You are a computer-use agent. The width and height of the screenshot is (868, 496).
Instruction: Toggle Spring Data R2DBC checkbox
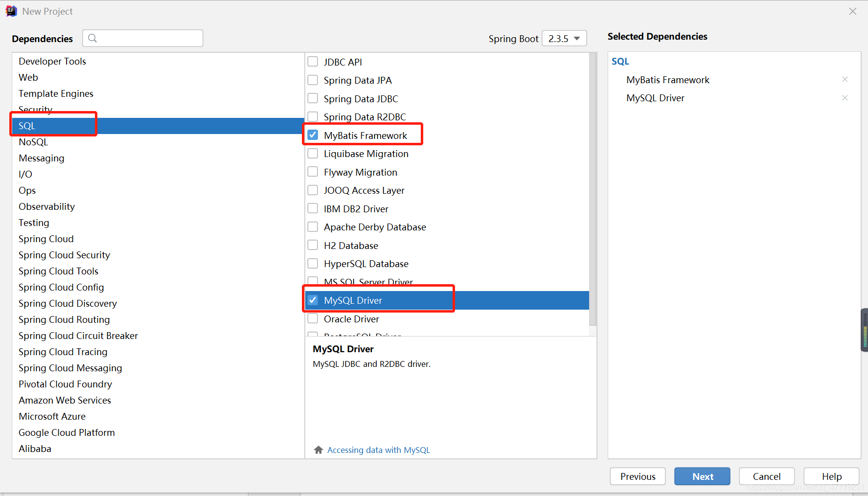click(x=313, y=116)
